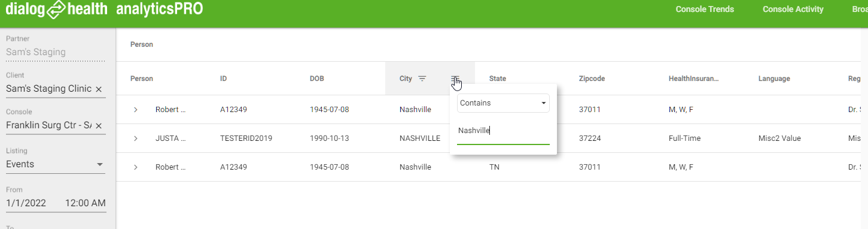Open the Console Activity tab
This screenshot has height=229, width=868.
click(x=793, y=9)
